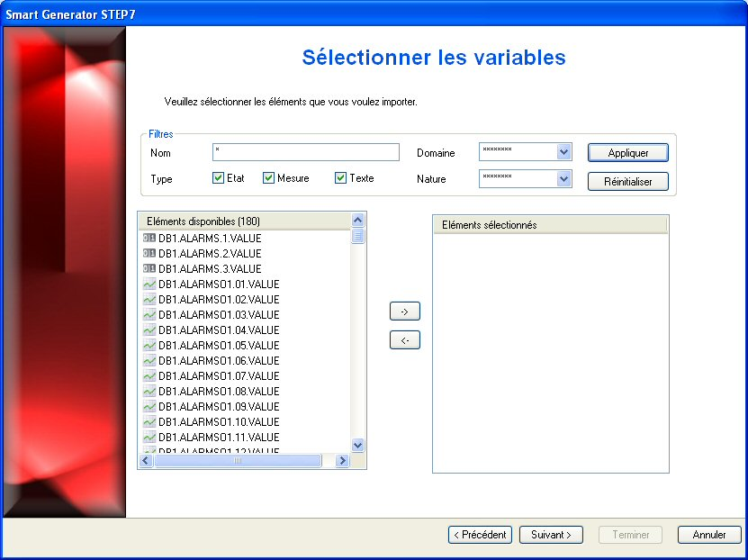Click the measure icon beside DB1.ALARMS01.05.VALUE

pos(149,346)
